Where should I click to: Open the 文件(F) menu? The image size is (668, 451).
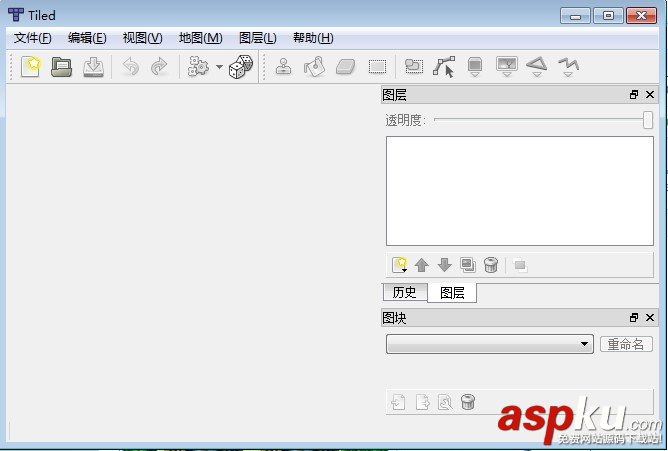tap(32, 38)
